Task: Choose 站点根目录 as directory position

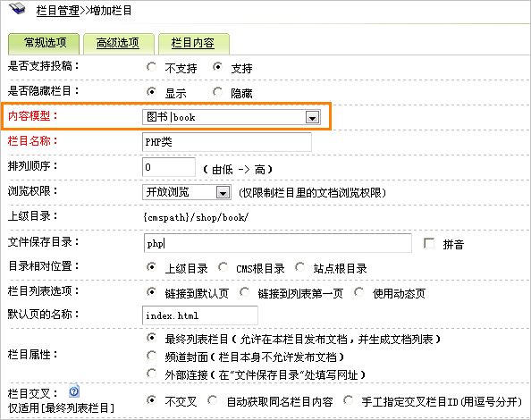Action: tap(300, 267)
